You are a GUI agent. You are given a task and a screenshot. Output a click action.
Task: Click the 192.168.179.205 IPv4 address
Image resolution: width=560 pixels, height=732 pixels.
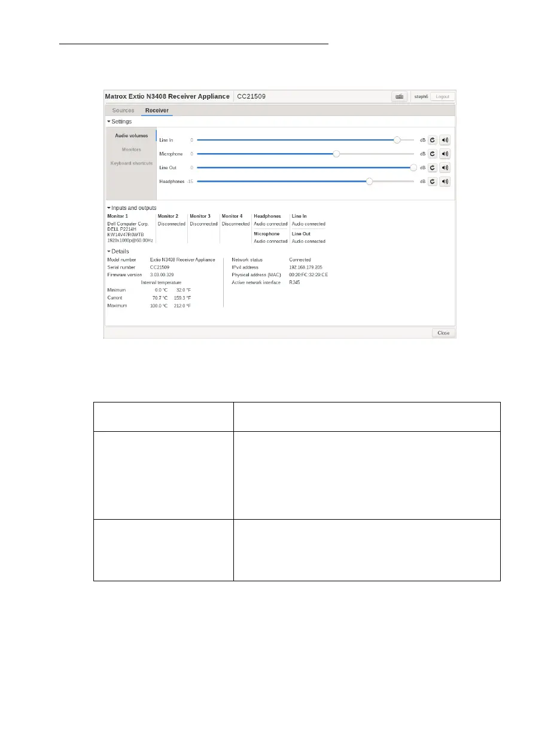[306, 267]
